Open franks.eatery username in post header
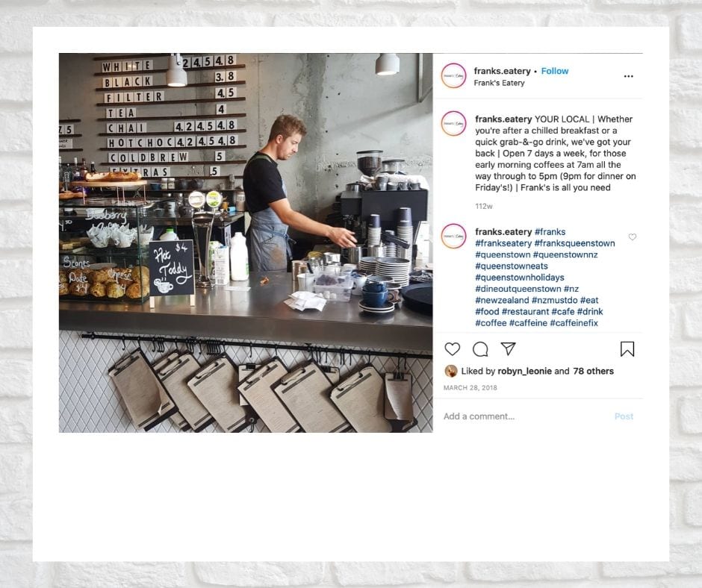The width and height of the screenshot is (702, 588). point(502,71)
